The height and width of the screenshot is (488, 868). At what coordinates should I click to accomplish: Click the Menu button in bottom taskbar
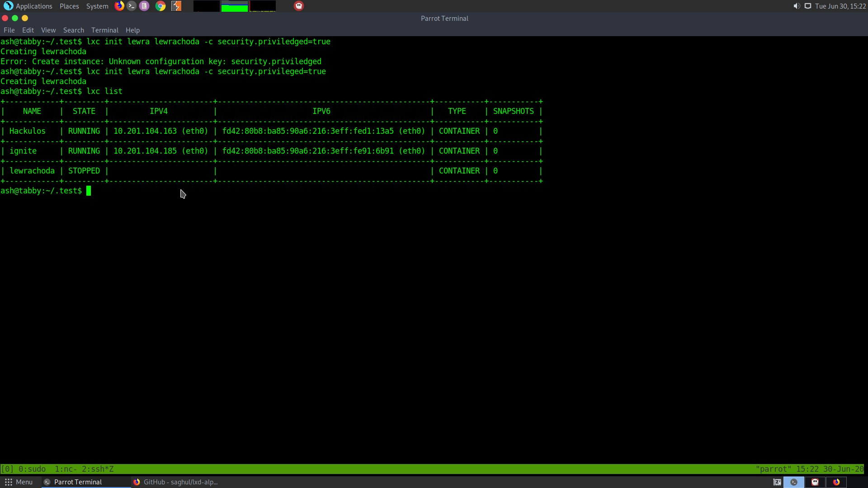click(x=19, y=482)
